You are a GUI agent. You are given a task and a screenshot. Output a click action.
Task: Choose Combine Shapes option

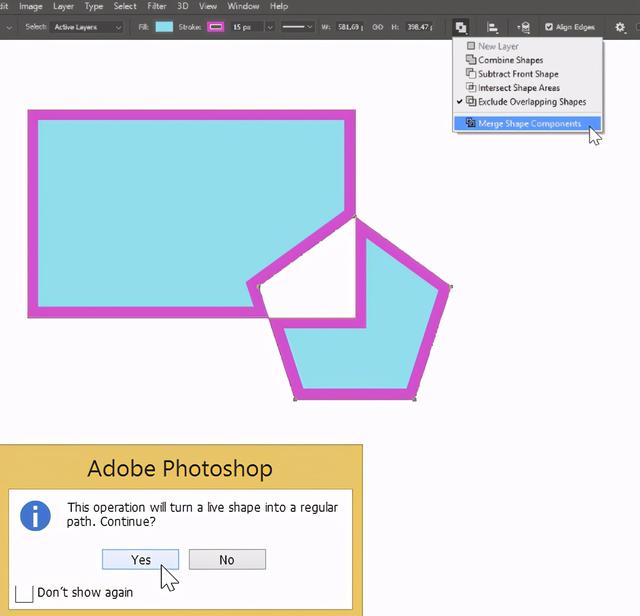(x=527, y=60)
